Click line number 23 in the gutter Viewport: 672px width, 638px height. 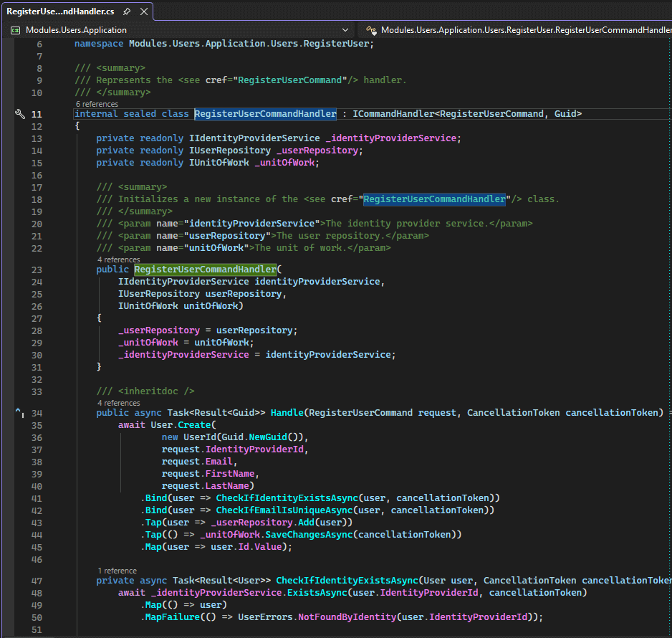click(x=37, y=270)
